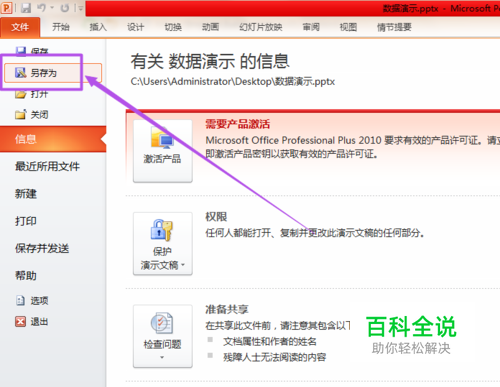Click the Save icon in quick access toolbar
500x387 pixels.
(x=26, y=8)
